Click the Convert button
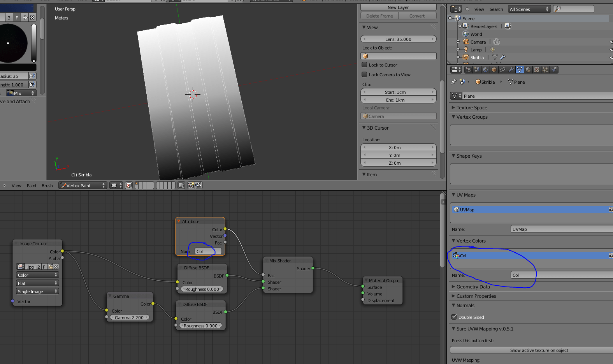The height and width of the screenshot is (364, 613). coord(417,16)
